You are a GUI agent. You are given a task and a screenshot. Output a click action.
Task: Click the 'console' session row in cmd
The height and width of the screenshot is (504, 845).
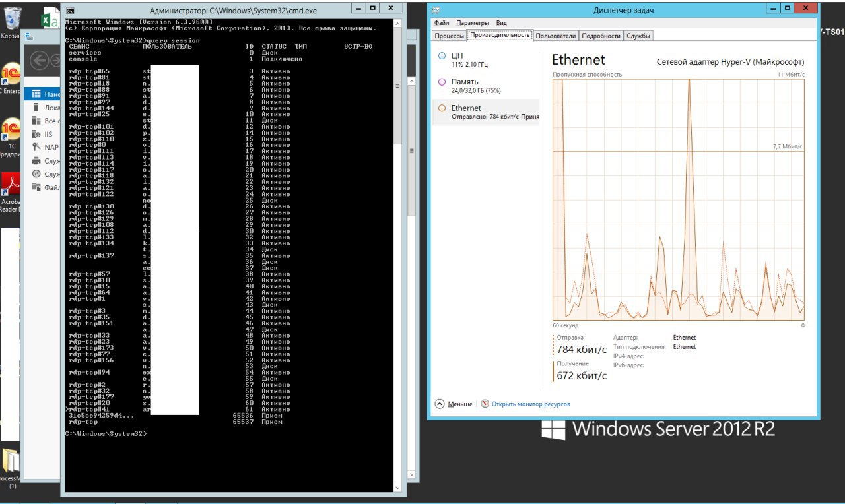(x=185, y=59)
